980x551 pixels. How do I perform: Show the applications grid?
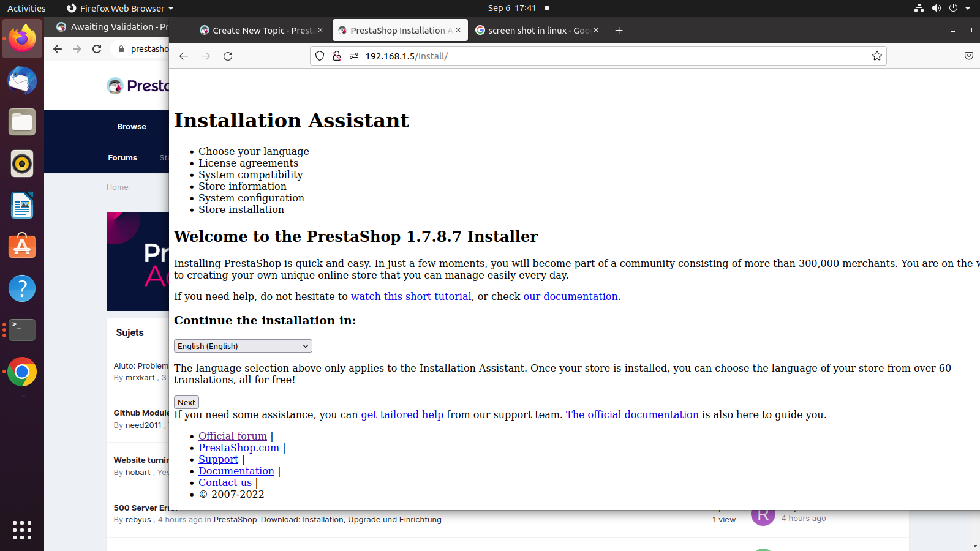(x=22, y=530)
